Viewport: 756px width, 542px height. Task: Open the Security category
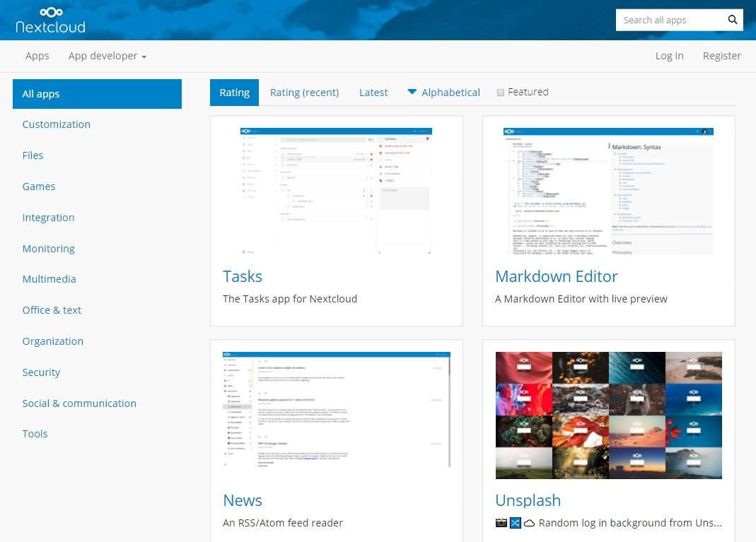pyautogui.click(x=41, y=372)
